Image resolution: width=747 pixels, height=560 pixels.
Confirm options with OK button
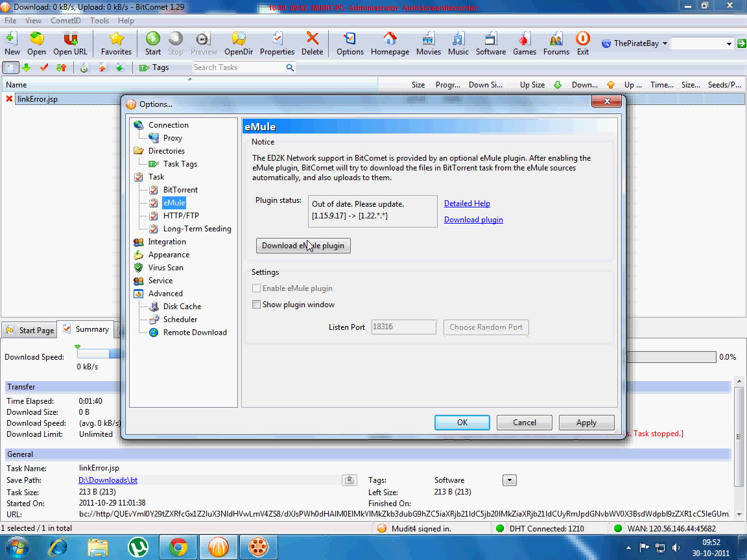click(462, 423)
